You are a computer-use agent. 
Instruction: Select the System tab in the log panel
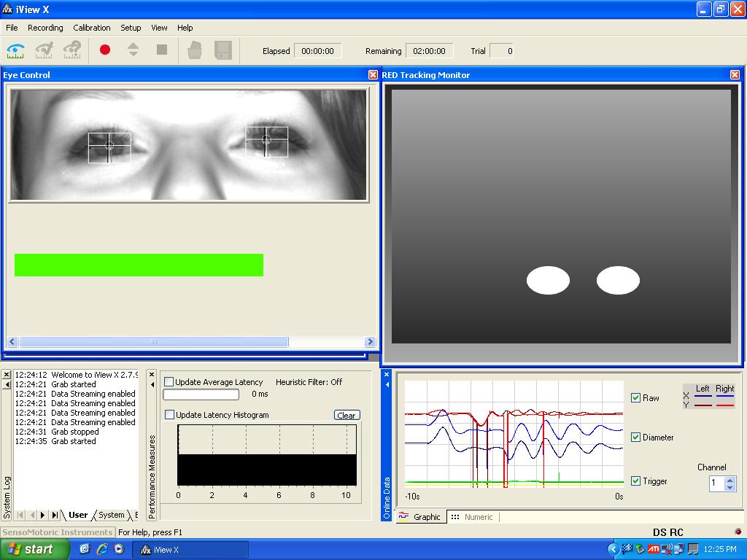click(110, 514)
